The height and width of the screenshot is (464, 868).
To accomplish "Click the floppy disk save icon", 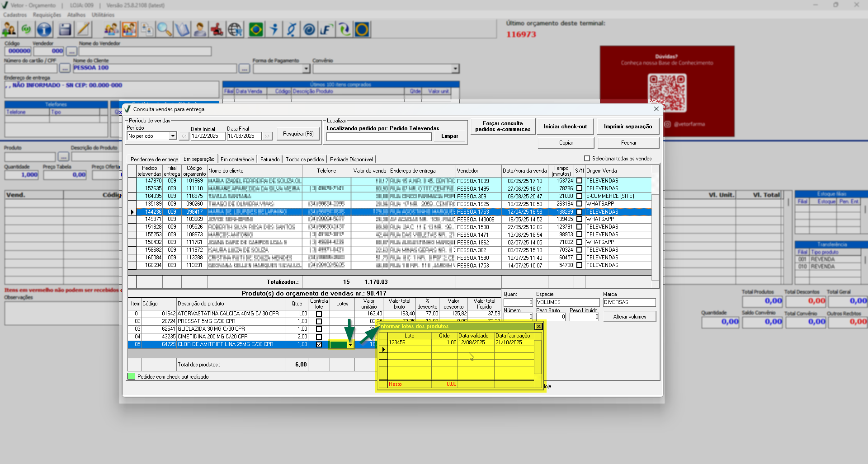I will (x=65, y=30).
